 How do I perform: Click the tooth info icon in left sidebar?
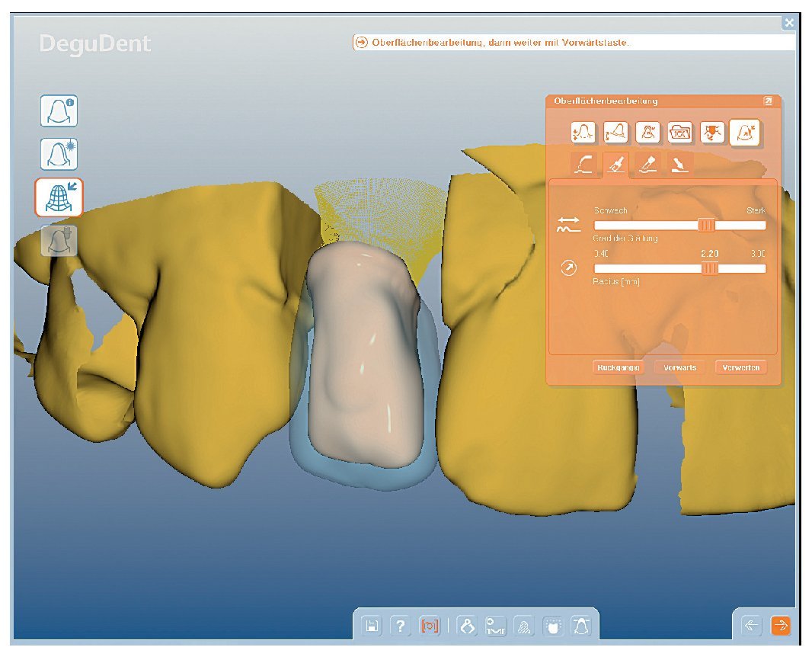pyautogui.click(x=59, y=111)
